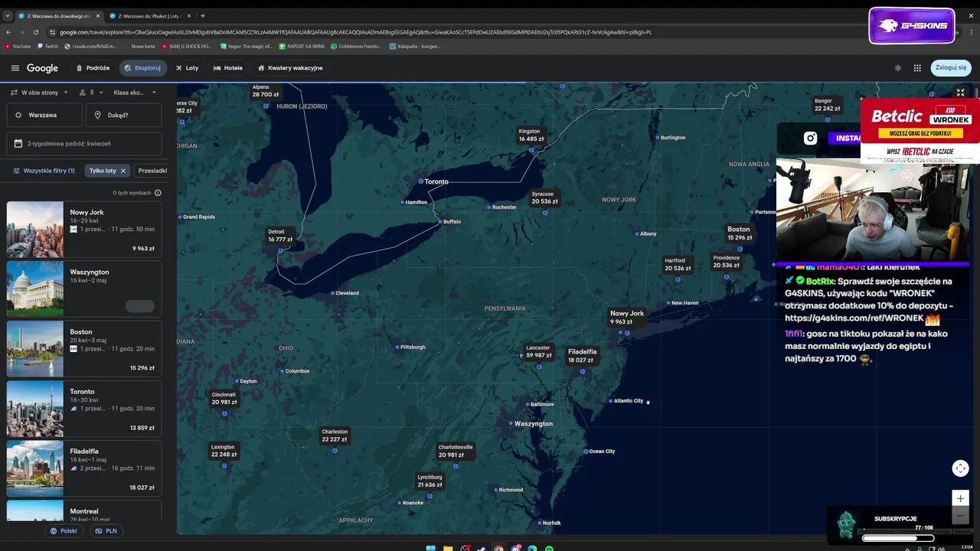
Task: Open the YouTube bookmark
Action: (x=18, y=46)
